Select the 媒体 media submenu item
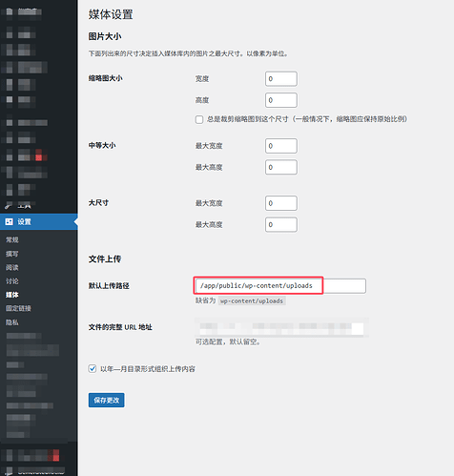The width and height of the screenshot is (454, 476). tap(12, 295)
